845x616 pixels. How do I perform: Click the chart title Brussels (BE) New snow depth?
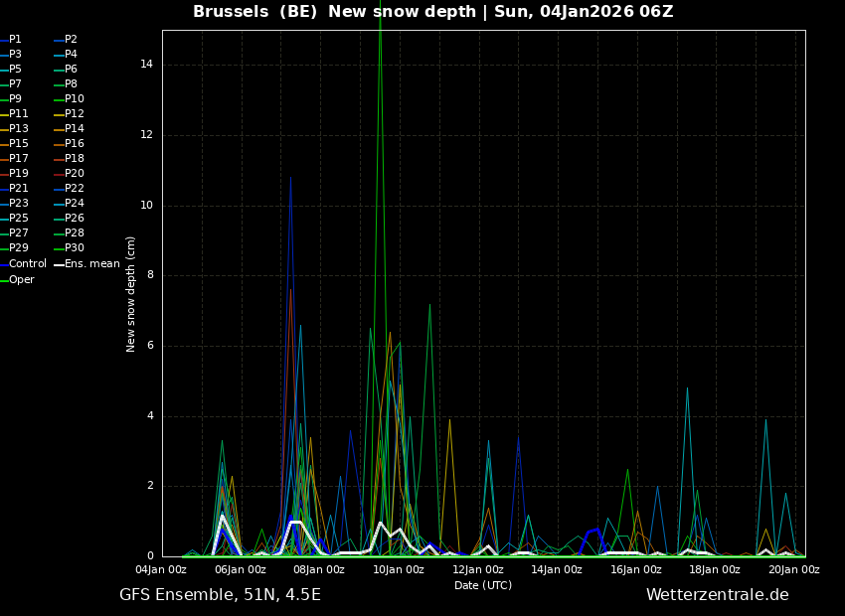pos(334,12)
